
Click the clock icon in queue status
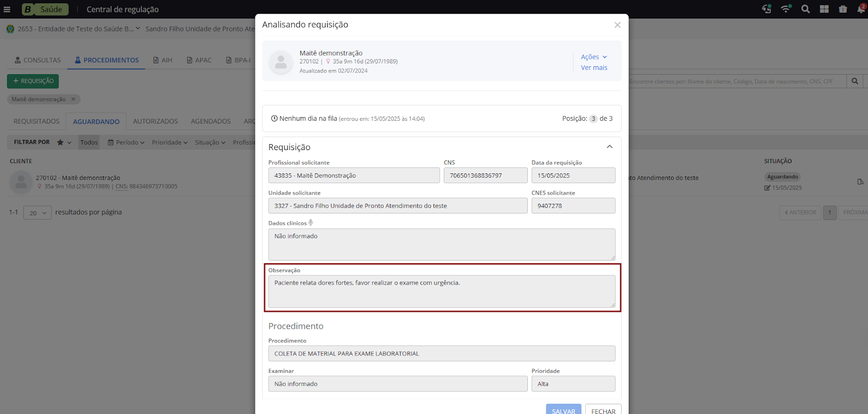(x=274, y=118)
